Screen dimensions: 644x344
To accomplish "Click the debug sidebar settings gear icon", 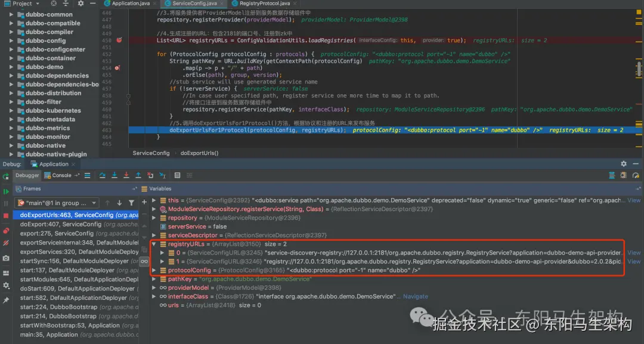I will [6, 286].
